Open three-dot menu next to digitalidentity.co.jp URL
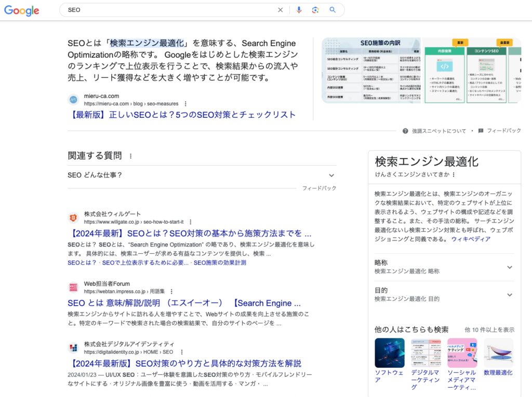Image resolution: width=532 pixels, height=397 pixels. [181, 352]
